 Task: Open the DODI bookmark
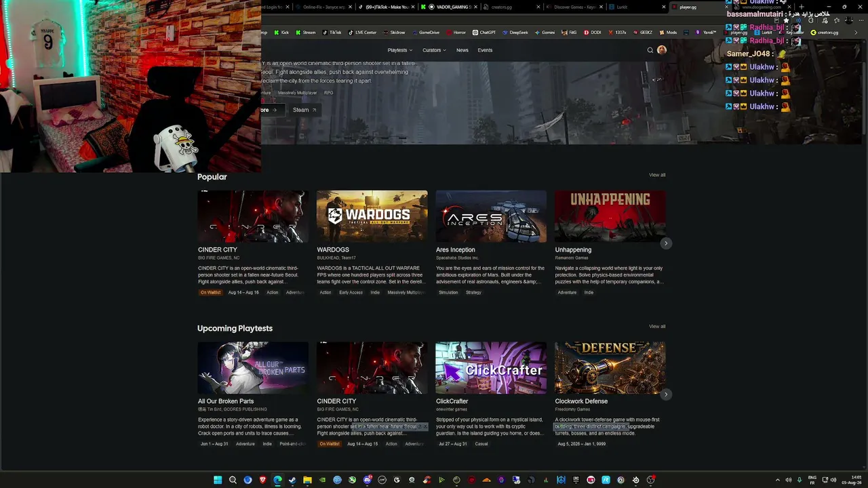[592, 33]
